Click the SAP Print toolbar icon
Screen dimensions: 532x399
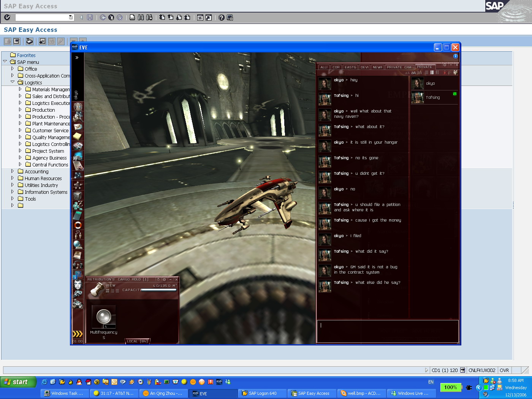point(132,17)
